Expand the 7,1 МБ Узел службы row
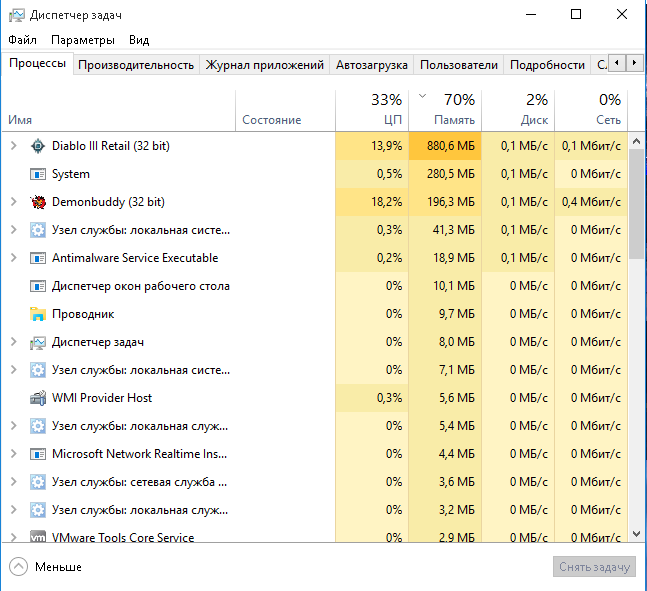 [x=14, y=370]
